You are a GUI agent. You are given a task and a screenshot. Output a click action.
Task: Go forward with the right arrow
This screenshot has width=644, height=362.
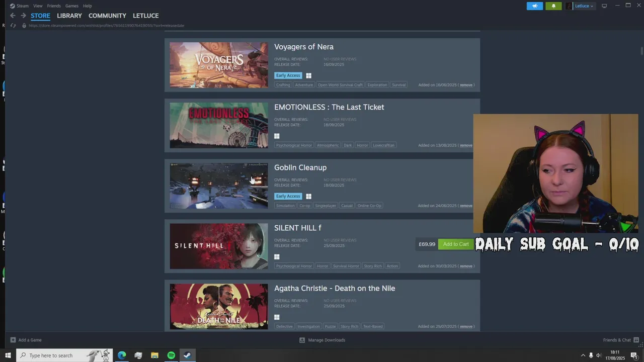(x=23, y=16)
